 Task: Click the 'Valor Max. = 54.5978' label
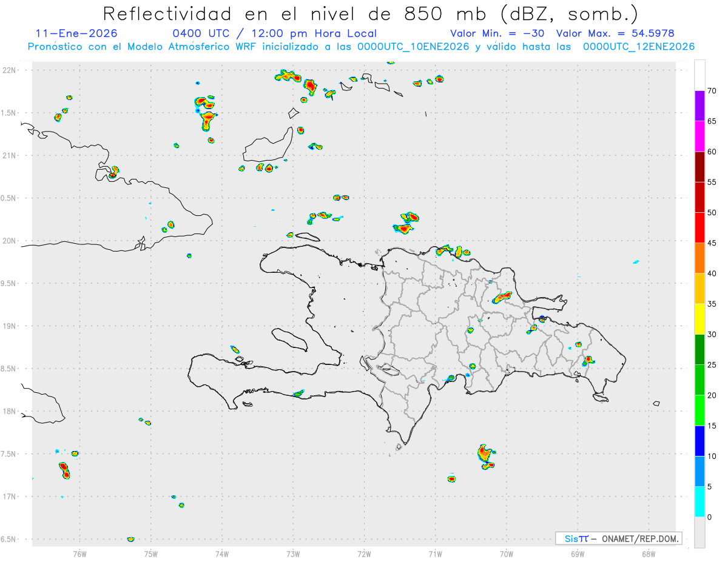pos(615,33)
